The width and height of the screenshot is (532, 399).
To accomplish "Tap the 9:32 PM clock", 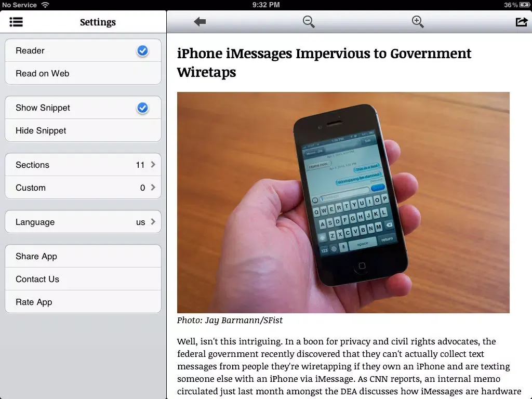I will tap(266, 5).
